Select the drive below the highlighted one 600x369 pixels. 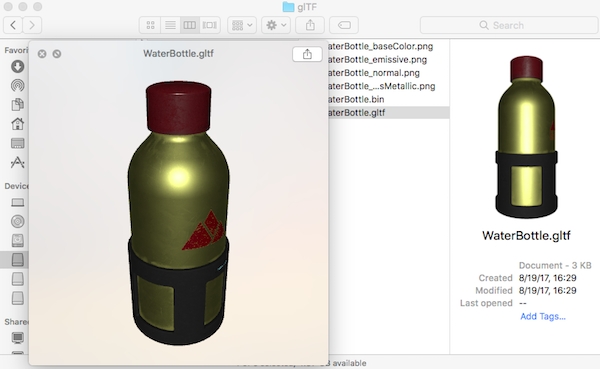click(x=17, y=279)
